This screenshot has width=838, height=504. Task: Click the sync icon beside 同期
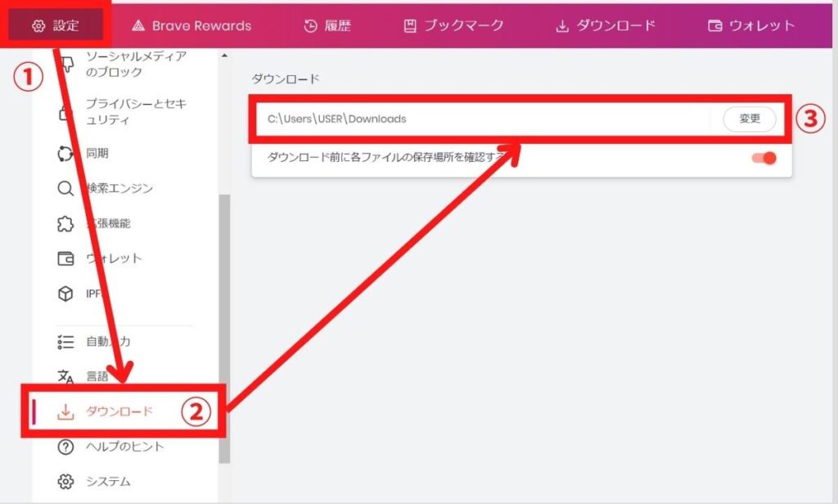tap(65, 153)
